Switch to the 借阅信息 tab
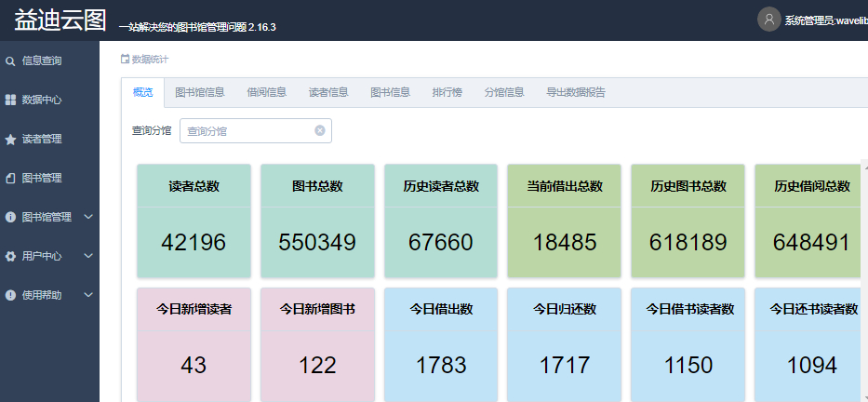The height and width of the screenshot is (402, 868). [x=266, y=92]
